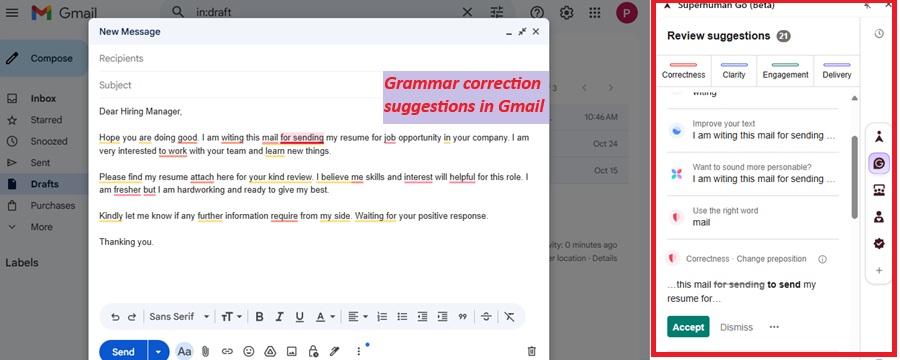The height and width of the screenshot is (360, 900).
Task: Send the email with Send button
Action: tap(123, 351)
